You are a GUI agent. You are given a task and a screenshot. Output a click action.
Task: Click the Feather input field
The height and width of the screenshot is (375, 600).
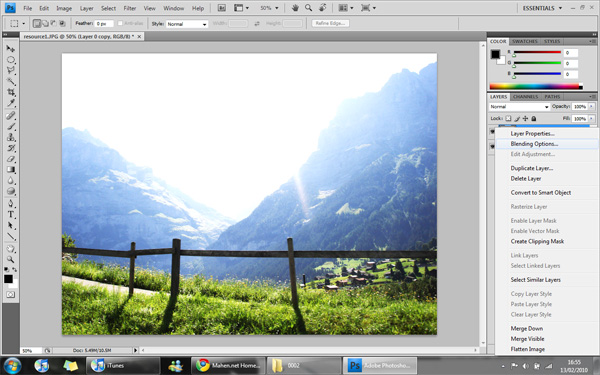point(104,24)
